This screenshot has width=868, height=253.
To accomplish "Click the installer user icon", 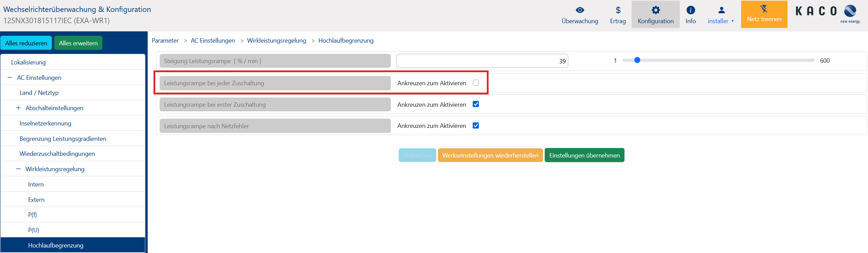I will pyautogui.click(x=721, y=10).
